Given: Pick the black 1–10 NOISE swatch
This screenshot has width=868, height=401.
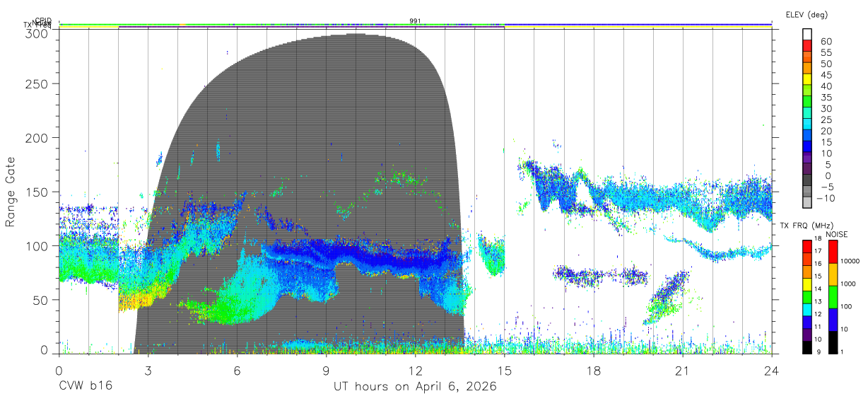Looking at the screenshot, I should click(832, 341).
